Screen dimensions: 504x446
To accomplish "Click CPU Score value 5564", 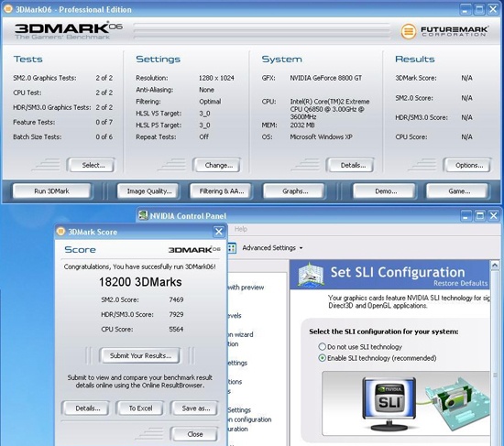I will click(x=176, y=329).
